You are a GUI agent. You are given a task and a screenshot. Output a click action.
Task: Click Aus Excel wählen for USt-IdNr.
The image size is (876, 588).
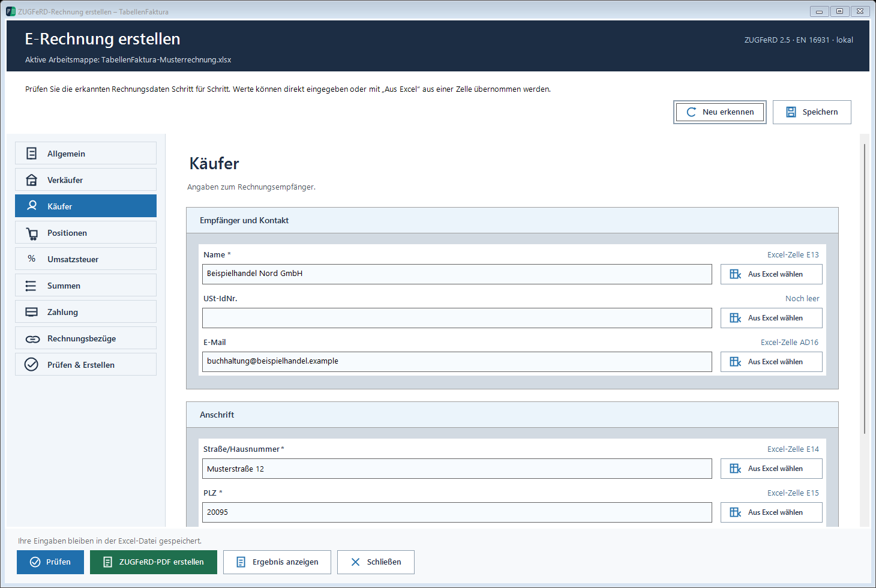tap(772, 318)
